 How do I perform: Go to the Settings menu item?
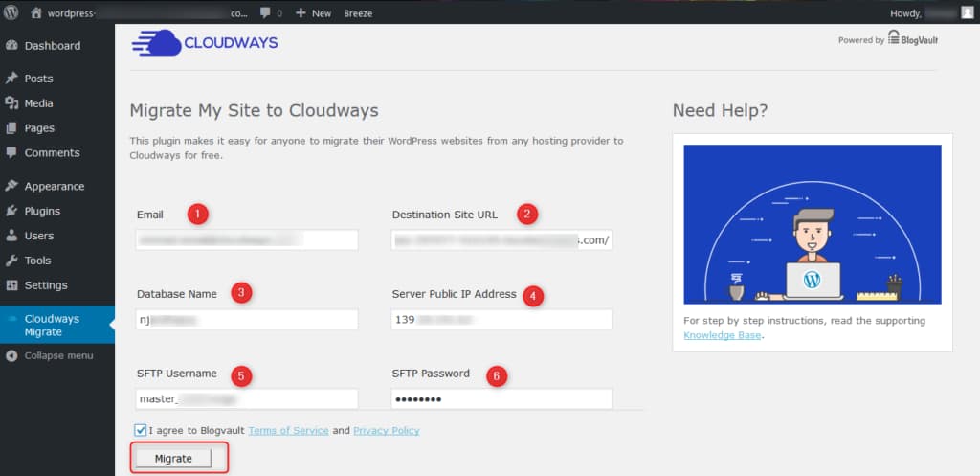point(46,285)
